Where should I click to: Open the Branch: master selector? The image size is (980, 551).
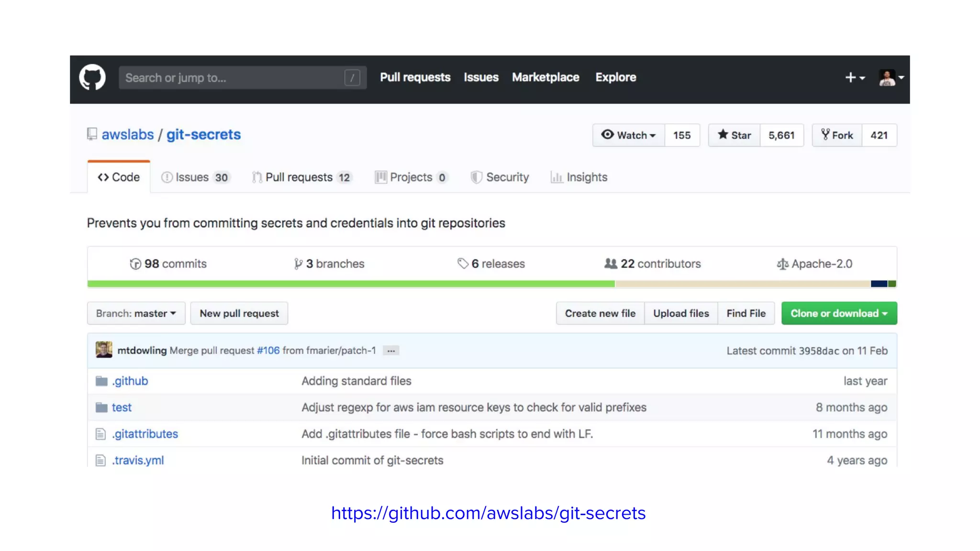(x=136, y=313)
